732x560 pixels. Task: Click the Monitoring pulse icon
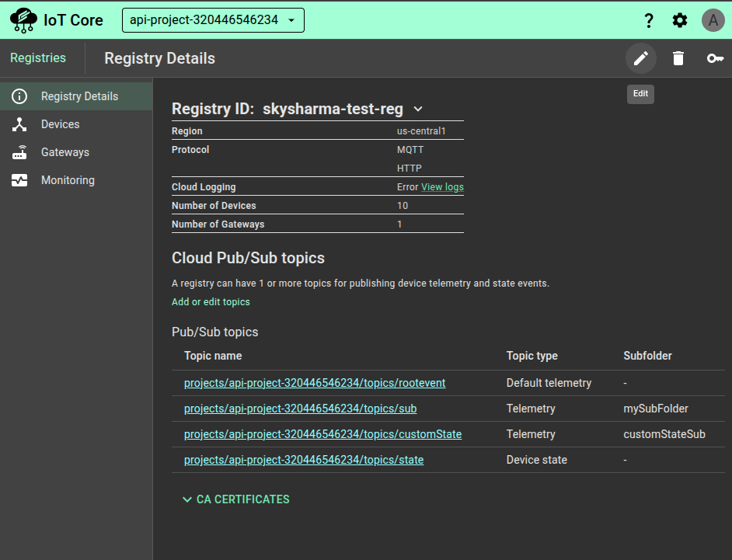(19, 180)
